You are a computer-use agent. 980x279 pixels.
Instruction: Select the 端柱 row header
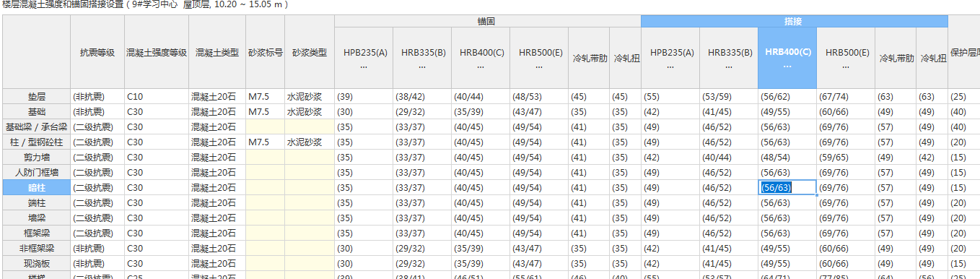[36, 203]
